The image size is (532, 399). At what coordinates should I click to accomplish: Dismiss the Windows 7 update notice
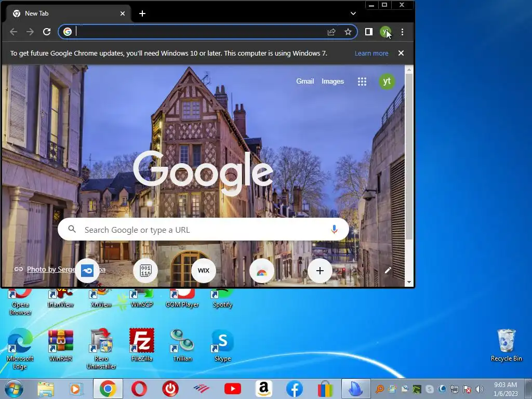click(x=401, y=53)
